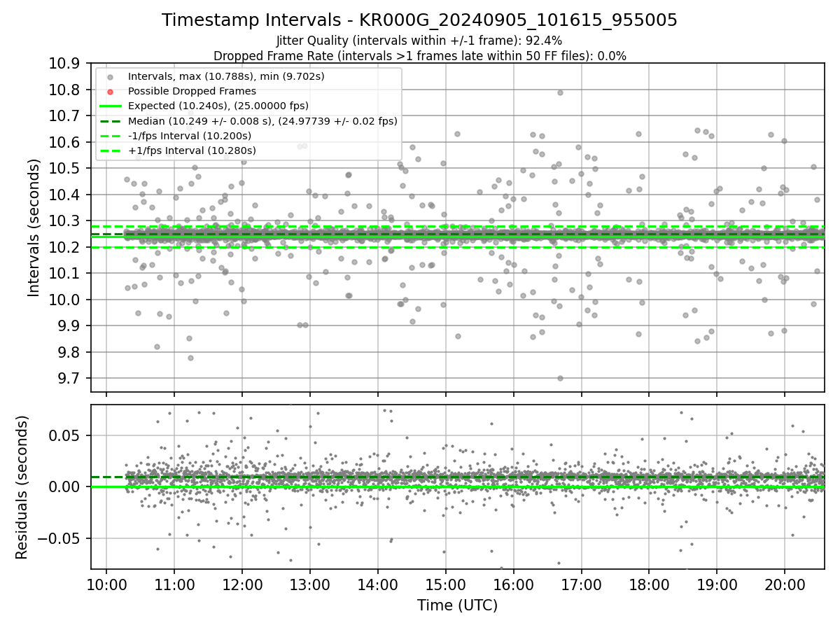The image size is (840, 630).
Task: Click the 11:00 x-axis tick label
Action: 174,584
